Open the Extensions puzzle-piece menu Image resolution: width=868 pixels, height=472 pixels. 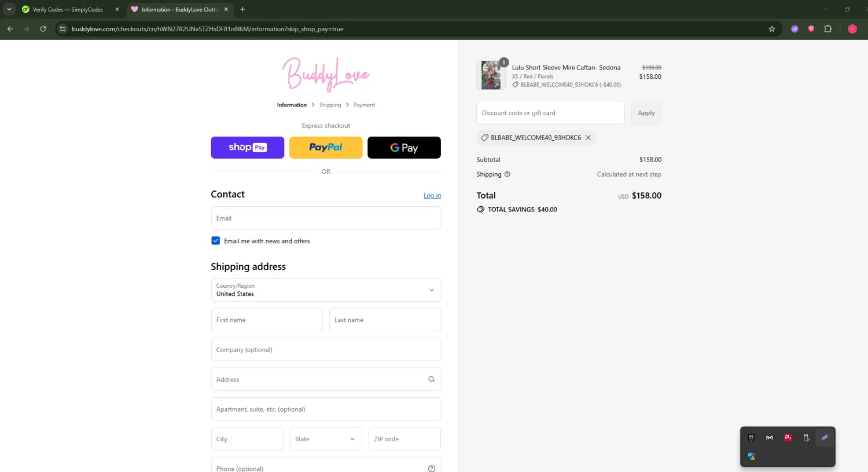point(828,29)
